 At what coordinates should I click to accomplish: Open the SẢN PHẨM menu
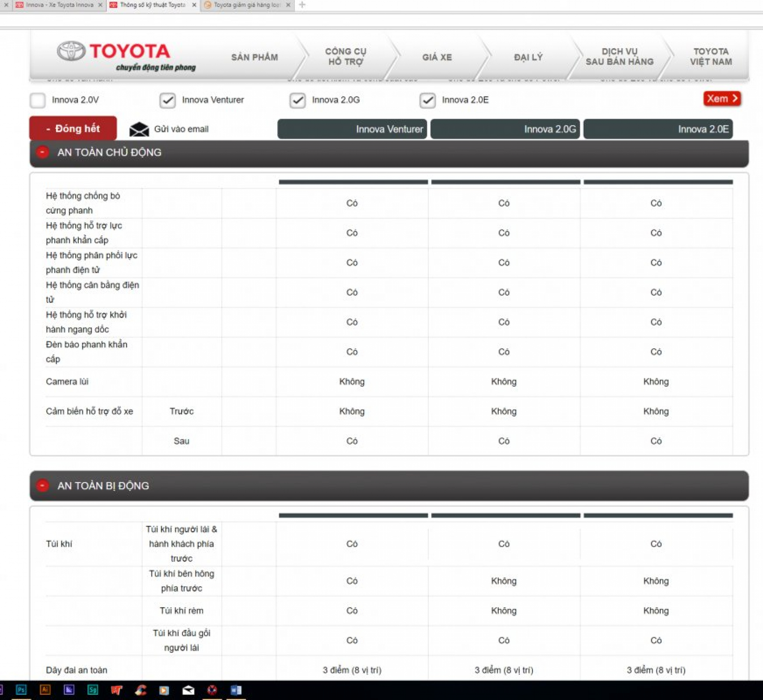[255, 57]
